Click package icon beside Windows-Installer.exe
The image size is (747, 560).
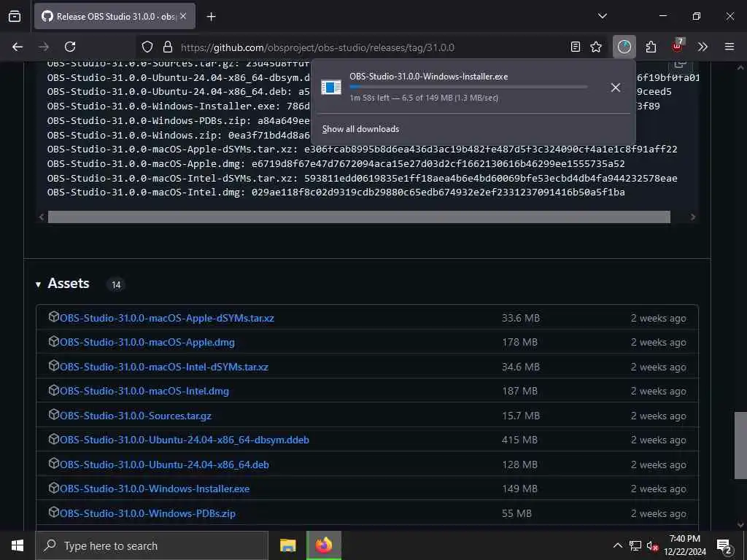pyautogui.click(x=54, y=488)
